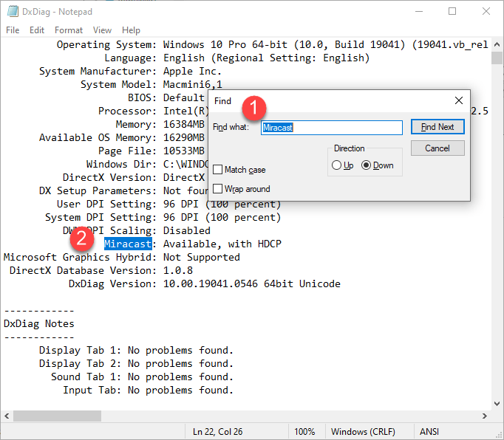Click 'DxDiag Notes' heading text

coord(39,324)
